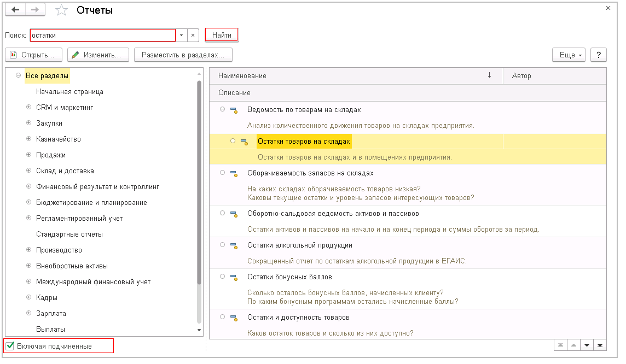Expand the Производство section
This screenshot has height=364, width=626.
[x=29, y=250]
